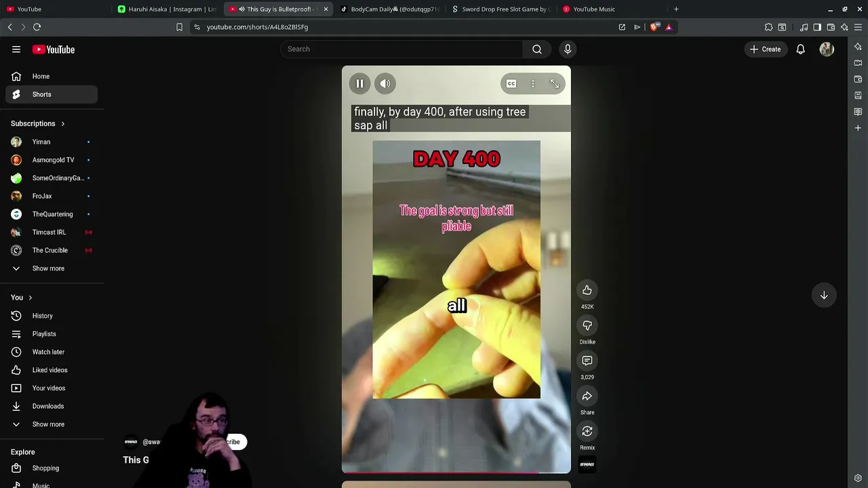Remix this Short

tap(587, 431)
